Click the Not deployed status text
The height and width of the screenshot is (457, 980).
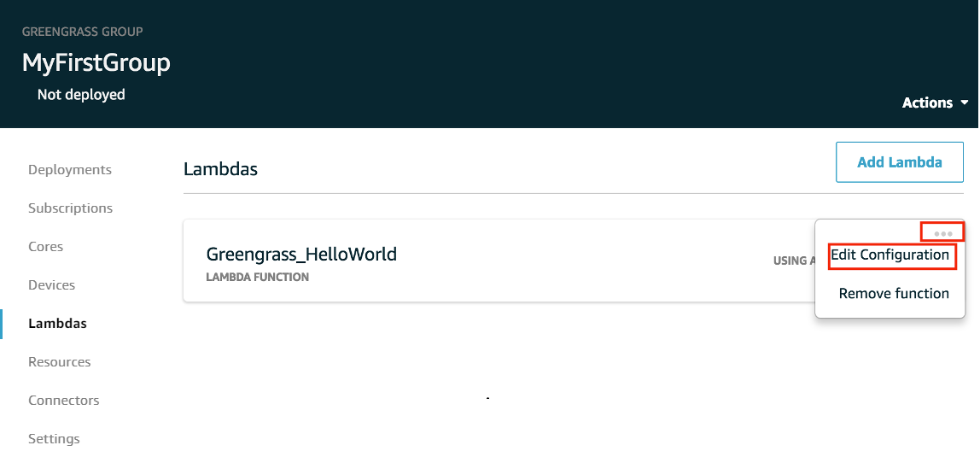coord(81,95)
